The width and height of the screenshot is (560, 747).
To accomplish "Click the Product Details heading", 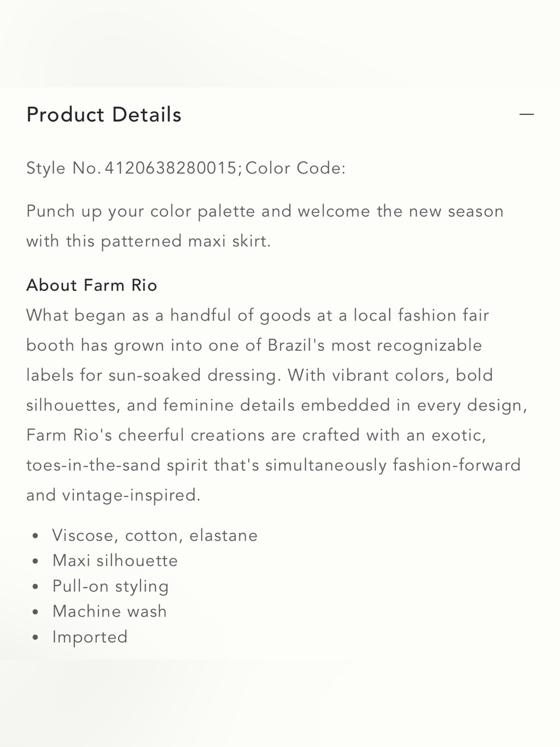I will [104, 115].
